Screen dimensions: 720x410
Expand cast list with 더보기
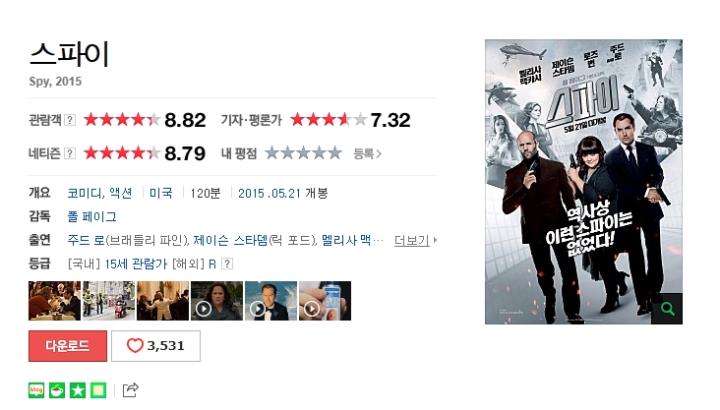coord(416,240)
